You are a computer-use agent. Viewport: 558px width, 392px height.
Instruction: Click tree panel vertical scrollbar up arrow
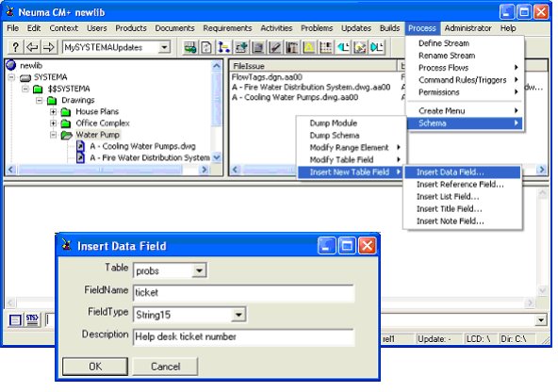click(x=217, y=65)
